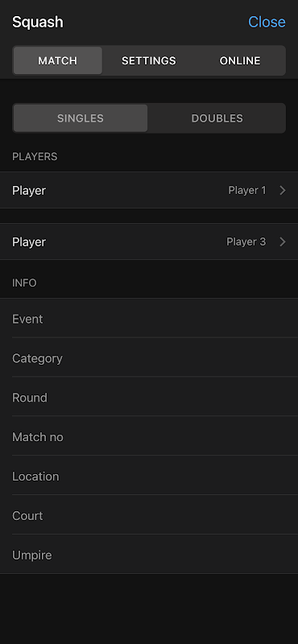Screen dimensions: 298x644
Task: Switch to DOUBLES match mode
Action: point(217,118)
